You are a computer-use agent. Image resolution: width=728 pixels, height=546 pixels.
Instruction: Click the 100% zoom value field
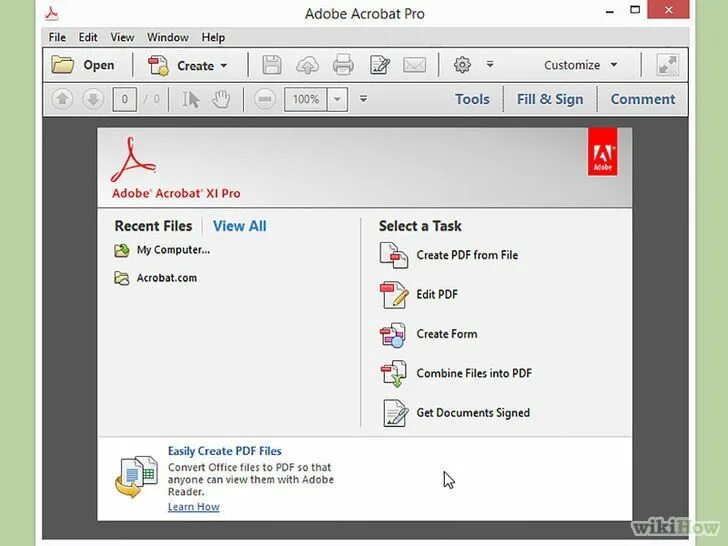(306, 99)
